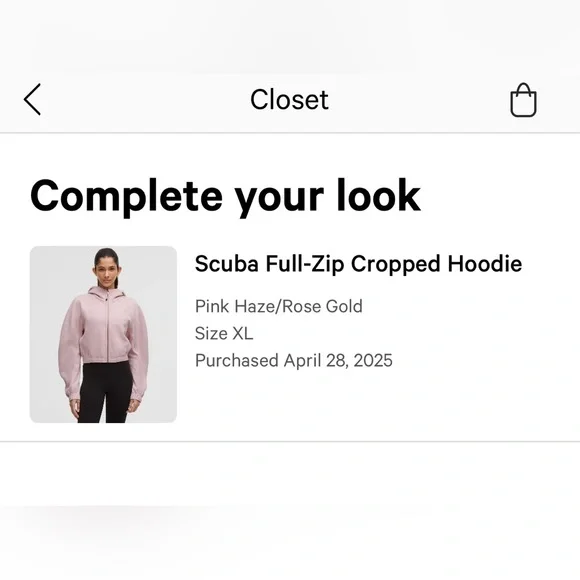The image size is (580, 580).
Task: Tap the black leggings in the product photo
Action: tap(105, 392)
